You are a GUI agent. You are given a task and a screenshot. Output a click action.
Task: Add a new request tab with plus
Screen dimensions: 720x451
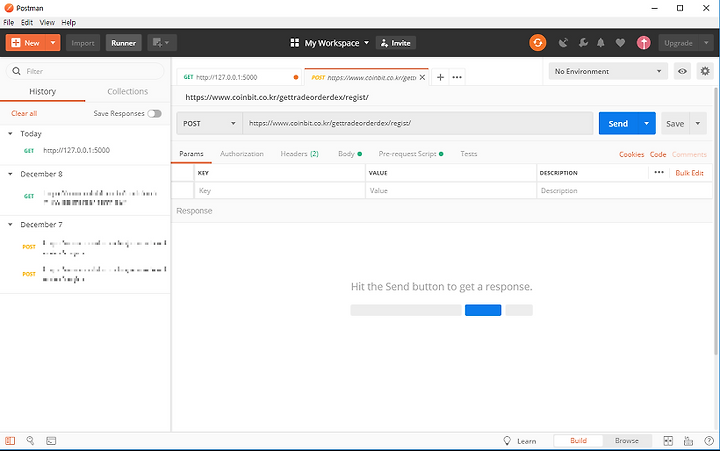point(440,77)
